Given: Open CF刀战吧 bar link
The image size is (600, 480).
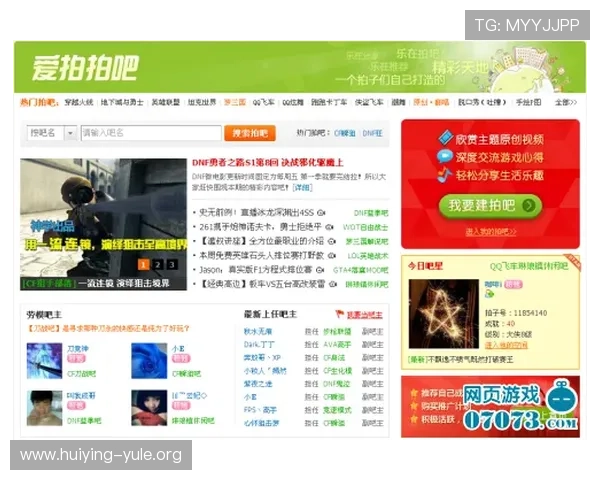Looking at the screenshot, I should click(x=81, y=374).
